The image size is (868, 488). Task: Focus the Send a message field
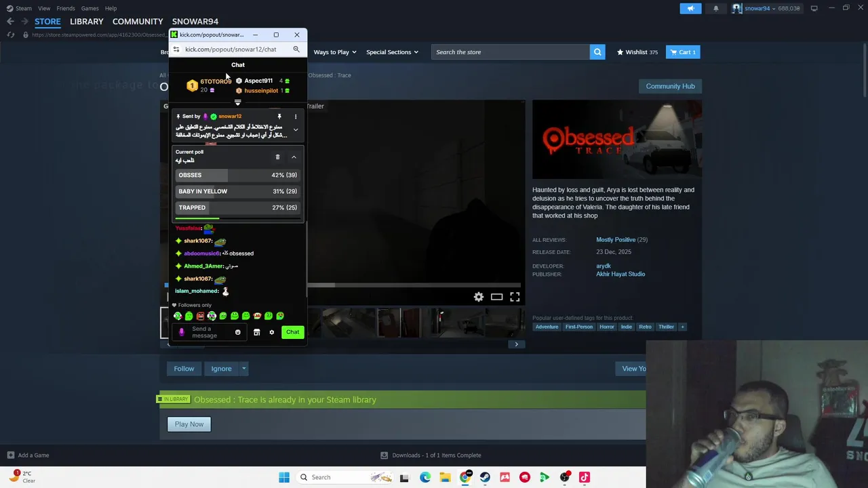209,332
